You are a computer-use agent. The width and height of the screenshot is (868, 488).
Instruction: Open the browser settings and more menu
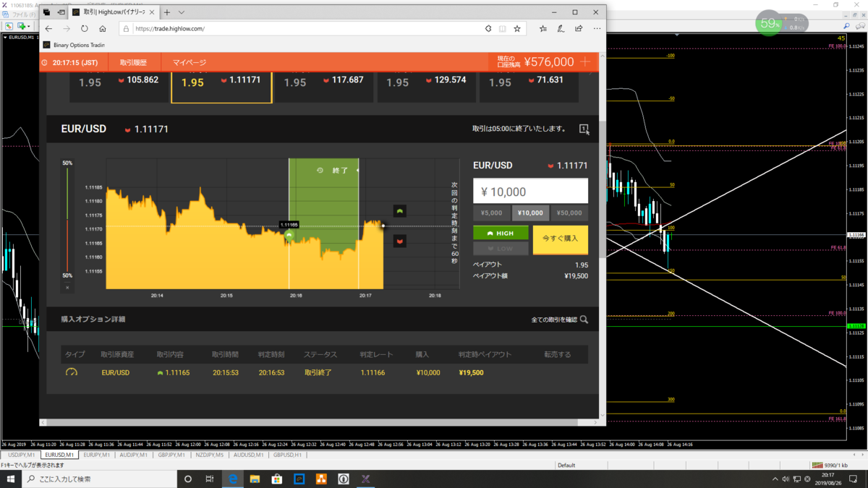click(597, 29)
